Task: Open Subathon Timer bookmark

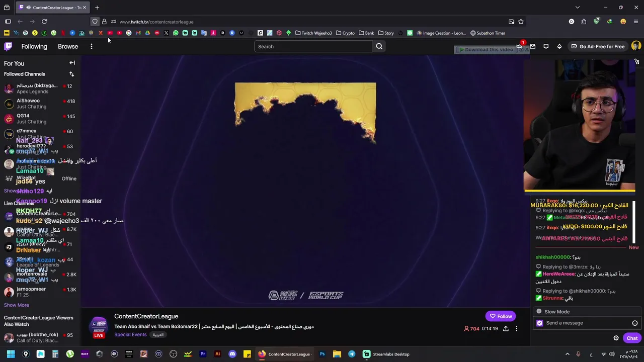Action: pos(488,33)
